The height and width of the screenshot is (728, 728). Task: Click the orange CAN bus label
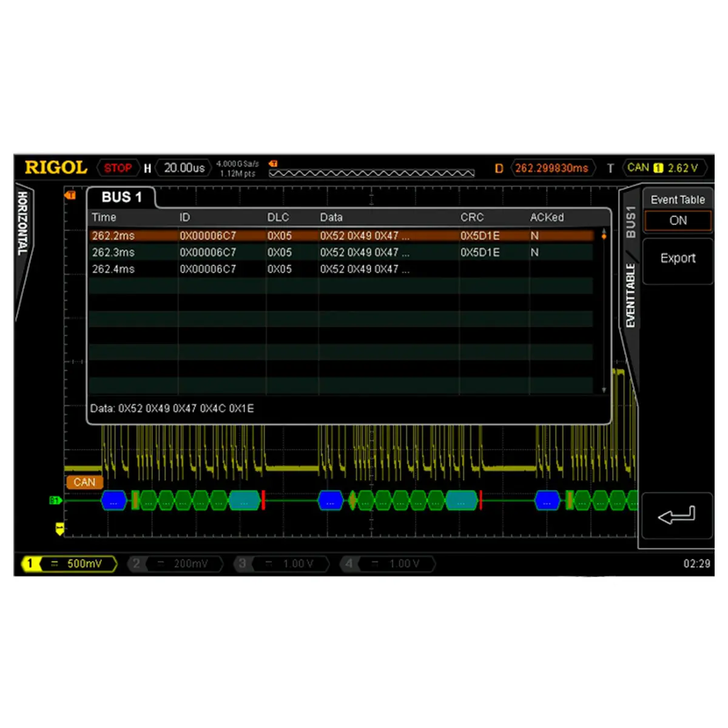(x=84, y=482)
